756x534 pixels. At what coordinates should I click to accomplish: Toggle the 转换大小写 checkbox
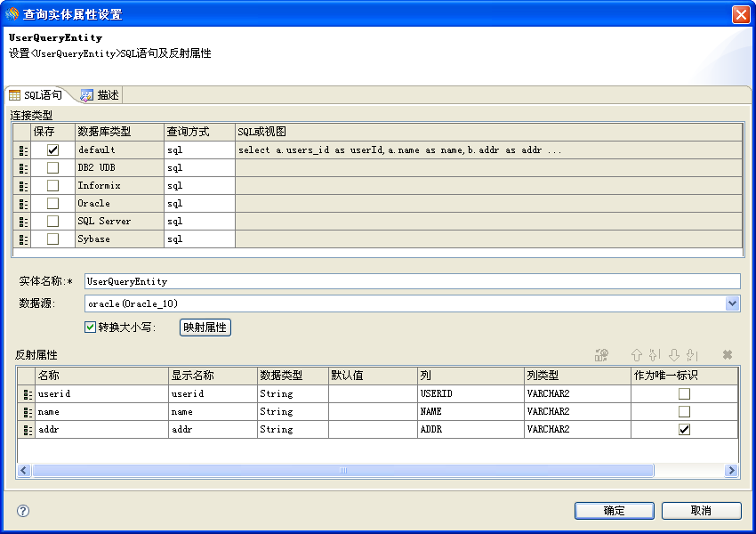pos(90,327)
